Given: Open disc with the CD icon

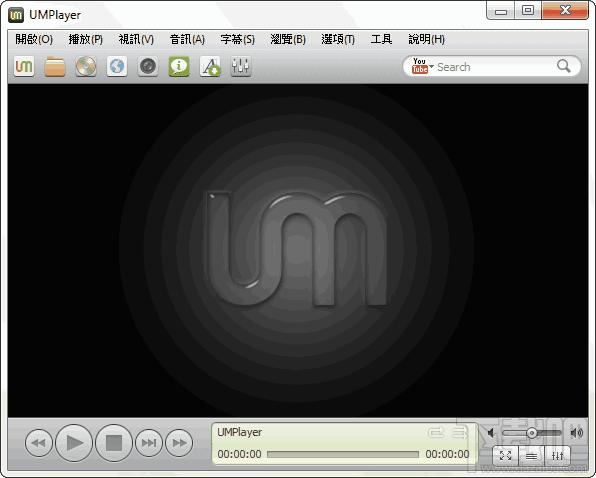Looking at the screenshot, I should 86,66.
